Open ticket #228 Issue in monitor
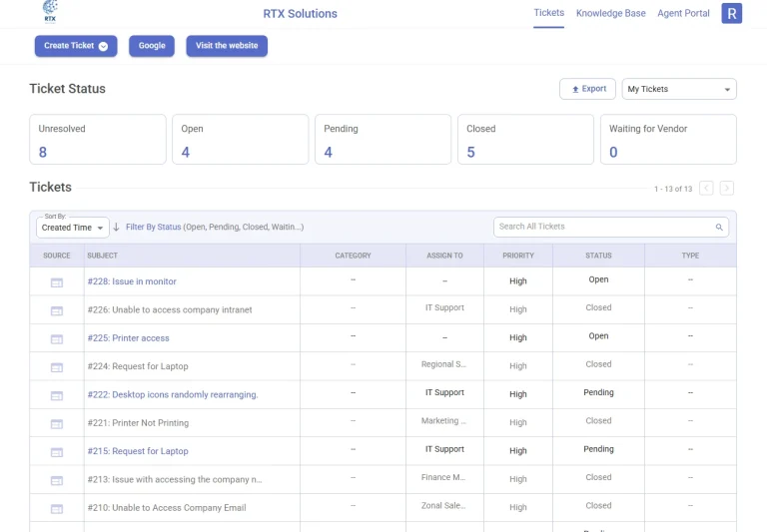767x532 pixels. [132, 281]
